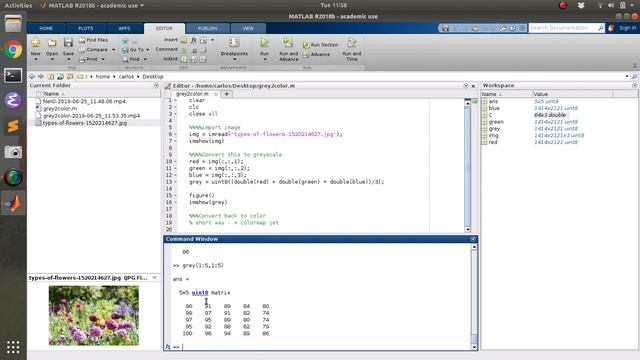Expand the file details panel chevron

click(154, 278)
